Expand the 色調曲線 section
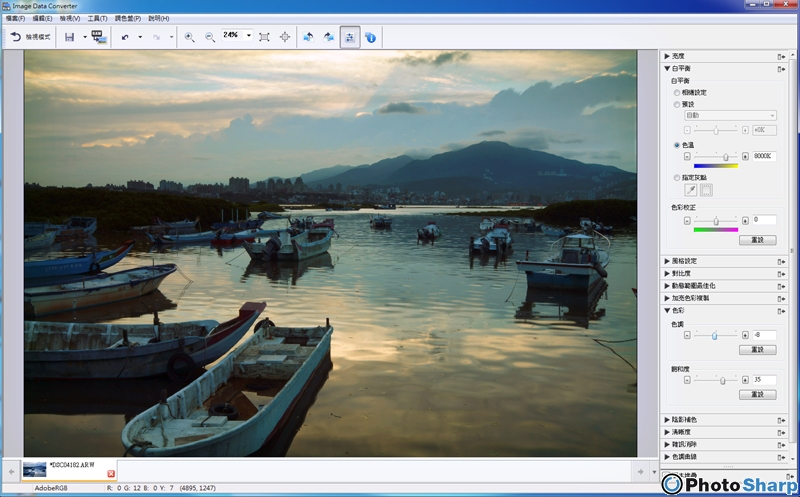This screenshot has height=497, width=800. (666, 457)
